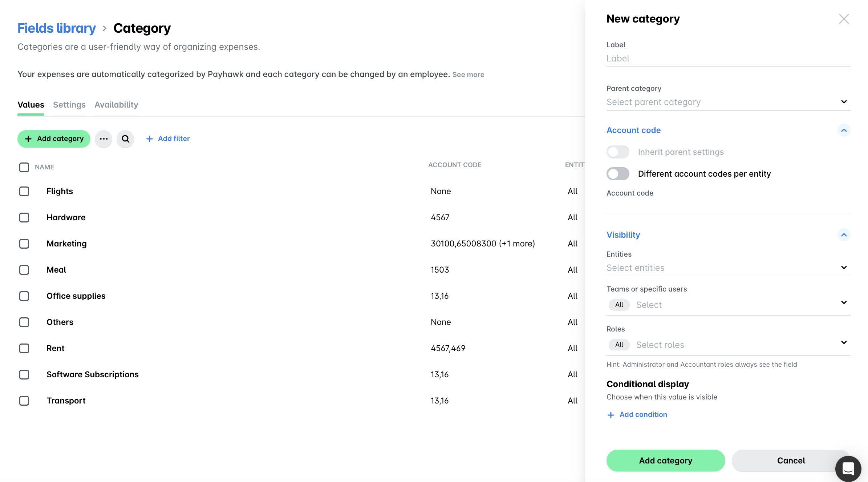The height and width of the screenshot is (482, 868).
Task: Click the See more link
Action: coord(468,75)
